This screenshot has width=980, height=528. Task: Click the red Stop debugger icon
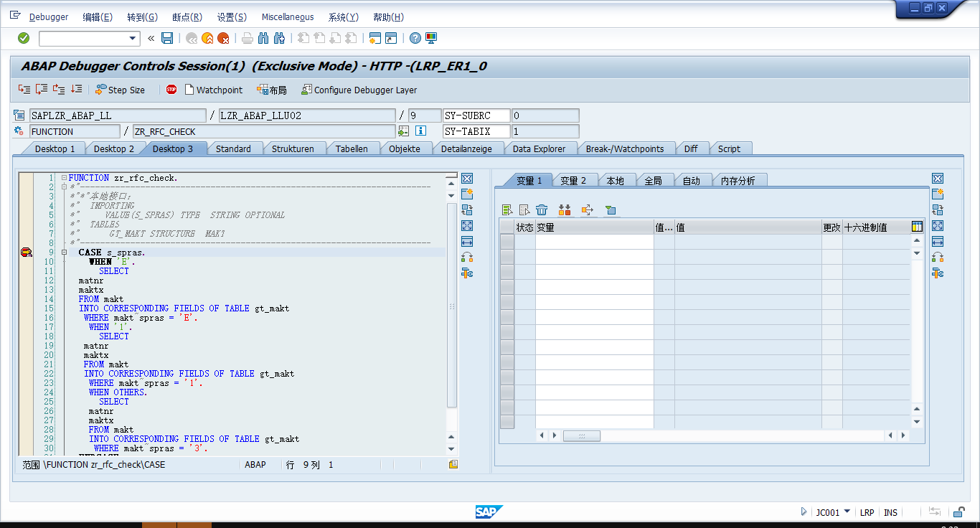tap(171, 90)
